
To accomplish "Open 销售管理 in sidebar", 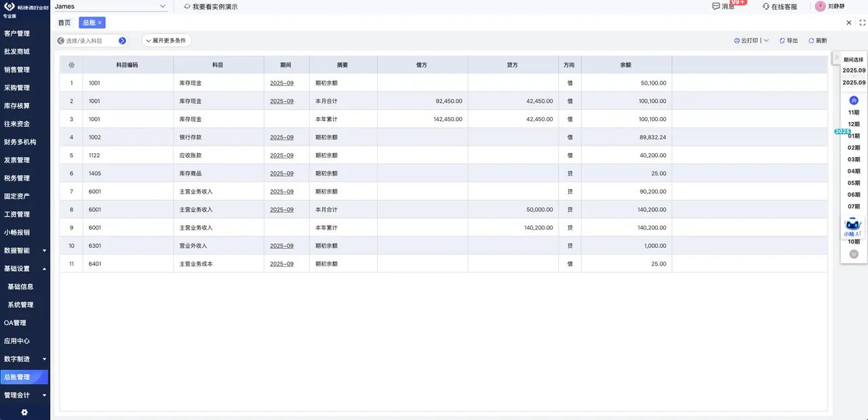I will pyautogui.click(x=17, y=70).
